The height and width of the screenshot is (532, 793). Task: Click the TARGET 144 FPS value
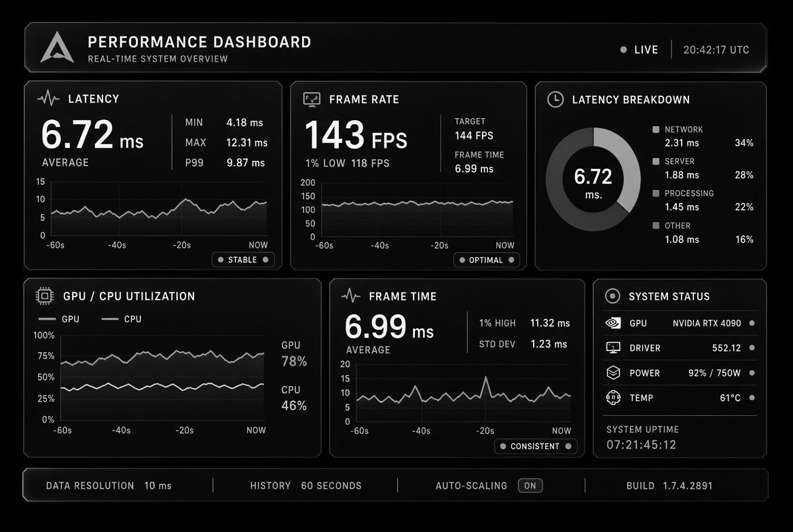pos(474,136)
